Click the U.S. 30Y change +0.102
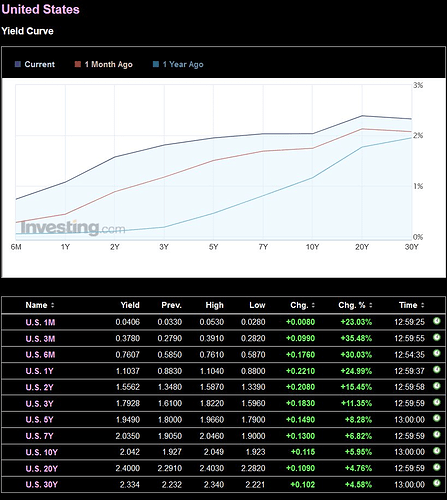Viewport: 447px width, 500px height. pyautogui.click(x=303, y=484)
